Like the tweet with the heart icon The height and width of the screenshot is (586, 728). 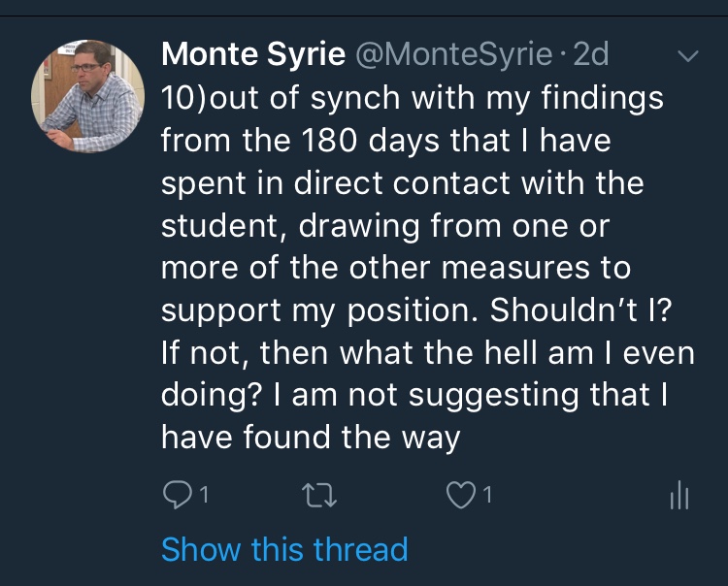click(x=458, y=497)
